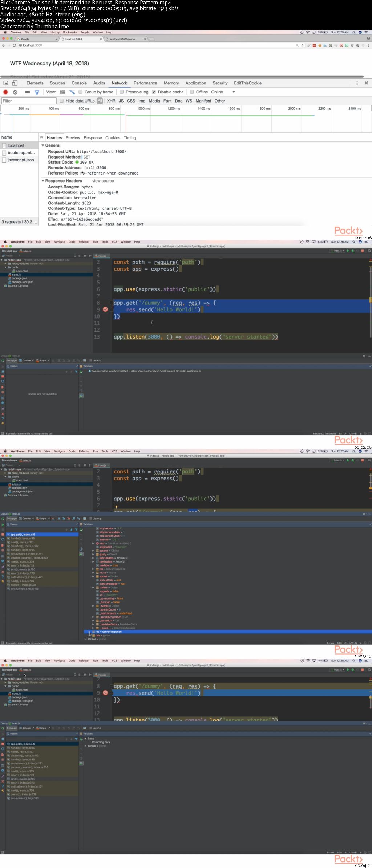Toggle the capture screenshots camera icon
372x868 pixels.
(27, 92)
